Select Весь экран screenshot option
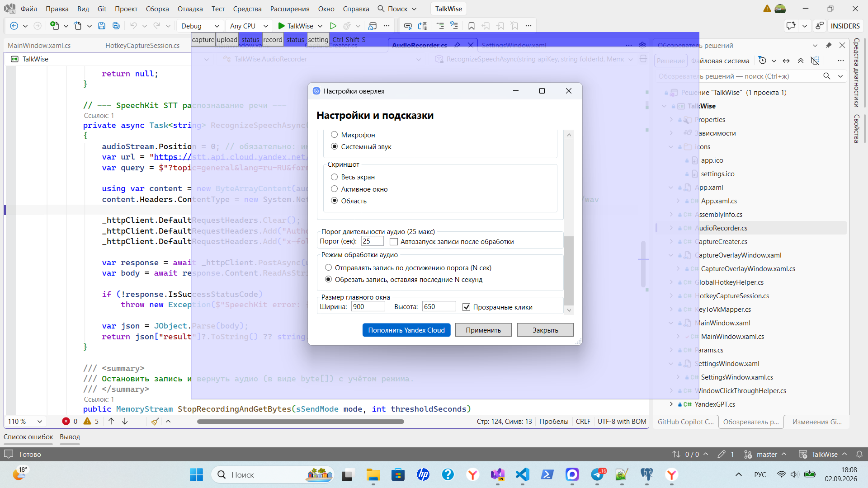The height and width of the screenshot is (488, 868). (x=335, y=177)
